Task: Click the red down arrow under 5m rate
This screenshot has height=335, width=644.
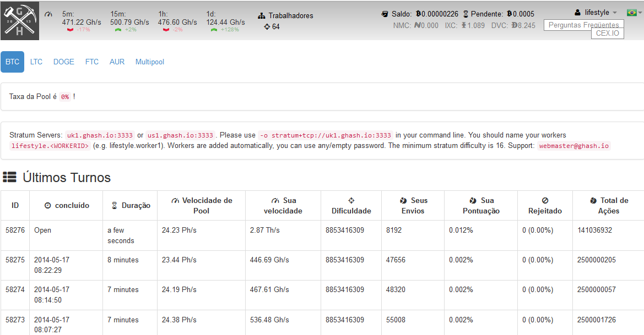Action: pyautogui.click(x=70, y=30)
